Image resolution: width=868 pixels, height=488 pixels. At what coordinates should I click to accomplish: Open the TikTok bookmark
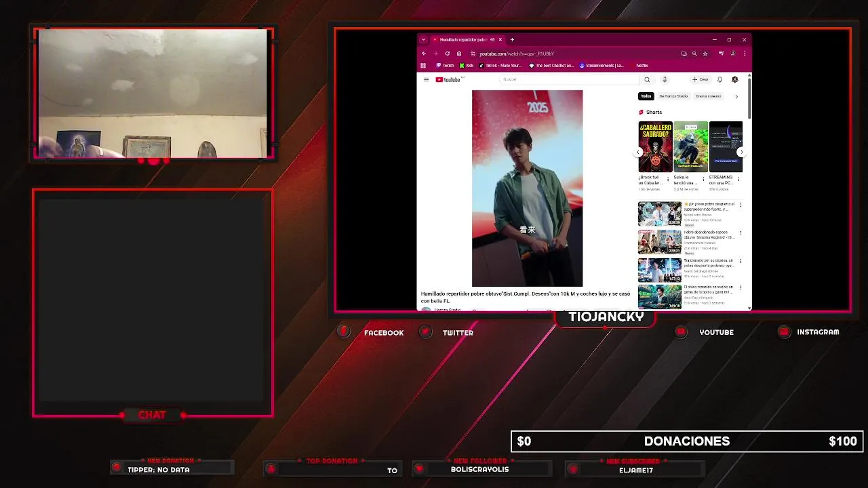pos(500,66)
